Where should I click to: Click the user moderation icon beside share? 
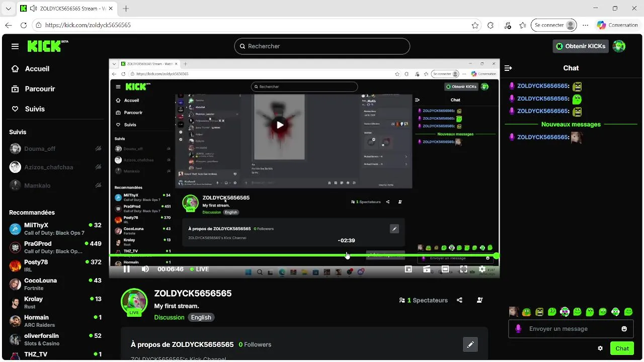pos(479,300)
